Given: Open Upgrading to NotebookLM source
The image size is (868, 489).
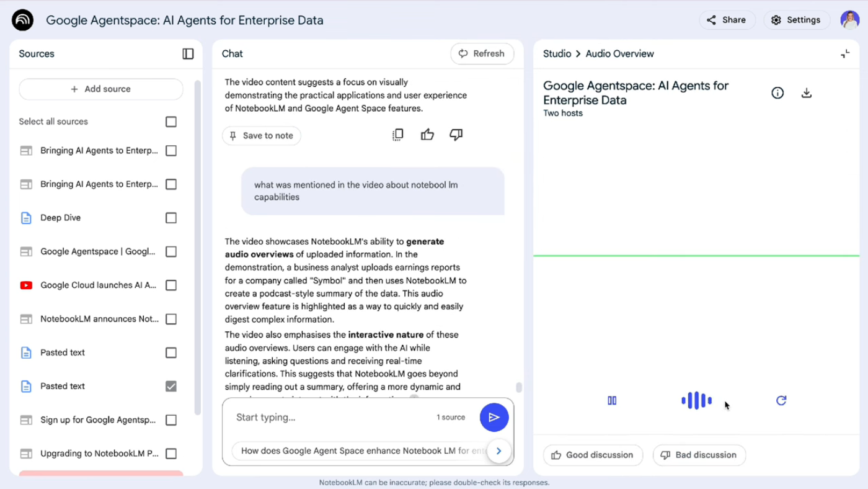Looking at the screenshot, I should pos(99,454).
